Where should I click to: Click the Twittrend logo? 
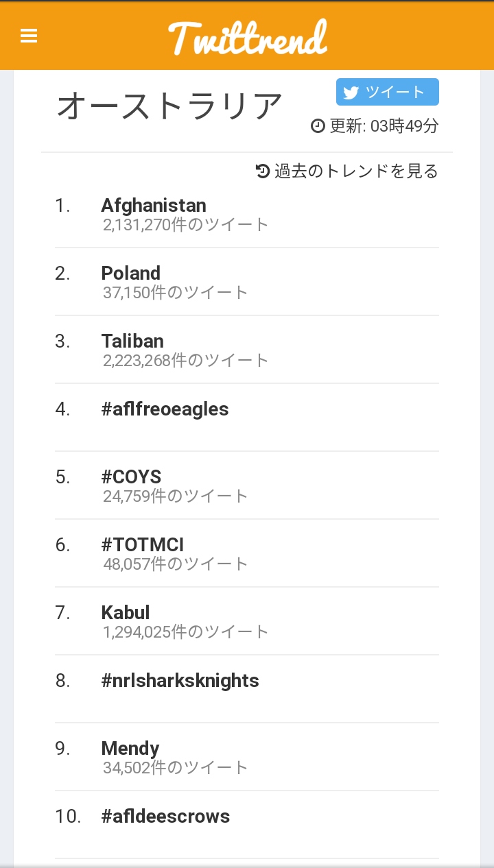tap(247, 37)
